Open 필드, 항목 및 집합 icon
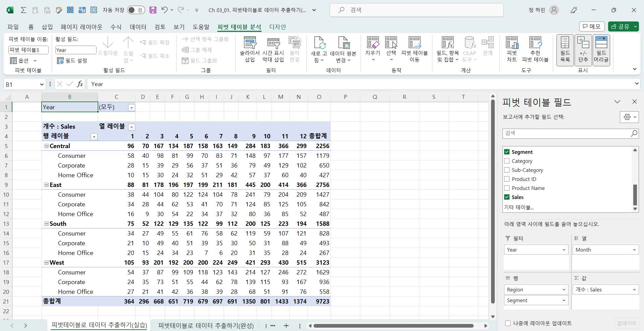Image resolution: width=644 pixels, height=331 pixels. 448,49
